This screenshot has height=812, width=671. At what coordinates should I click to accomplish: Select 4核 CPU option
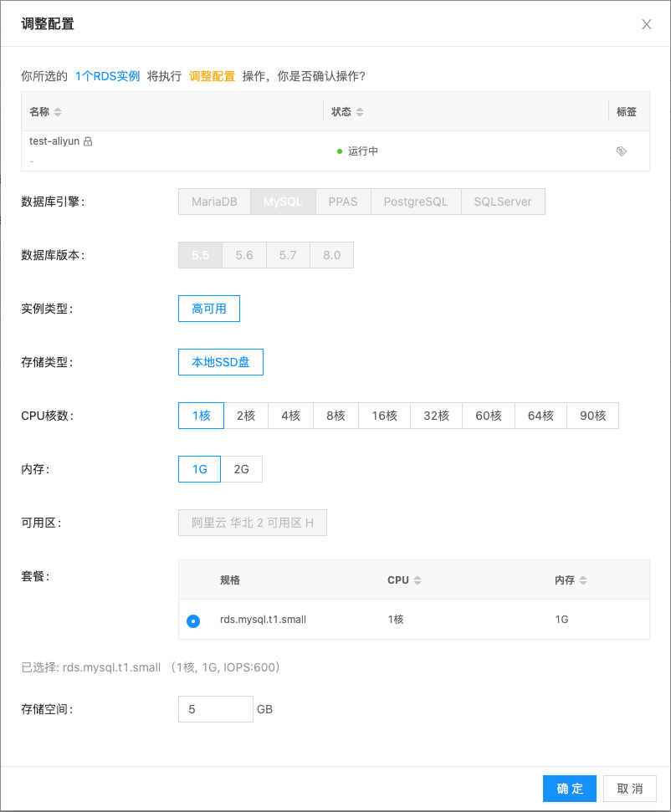(290, 416)
